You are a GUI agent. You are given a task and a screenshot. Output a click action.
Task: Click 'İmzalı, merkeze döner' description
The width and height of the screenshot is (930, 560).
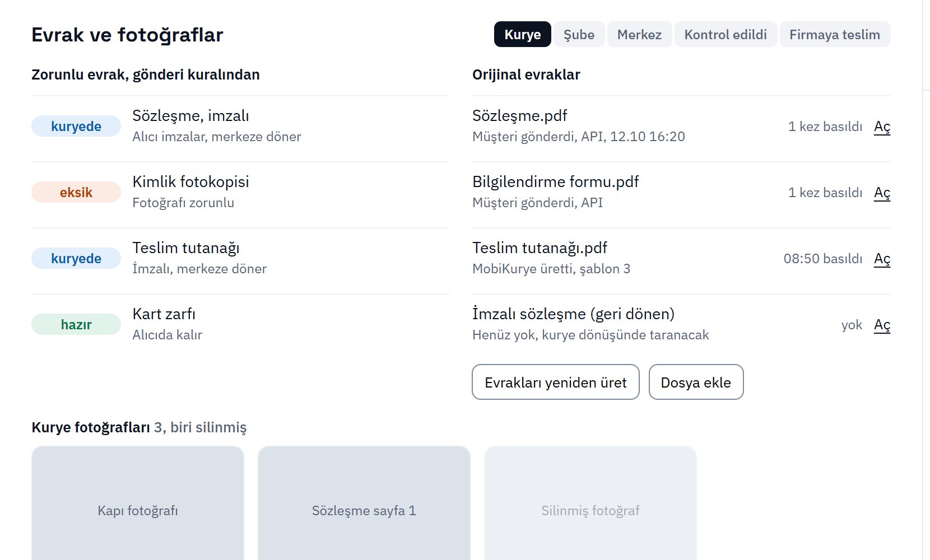(199, 269)
